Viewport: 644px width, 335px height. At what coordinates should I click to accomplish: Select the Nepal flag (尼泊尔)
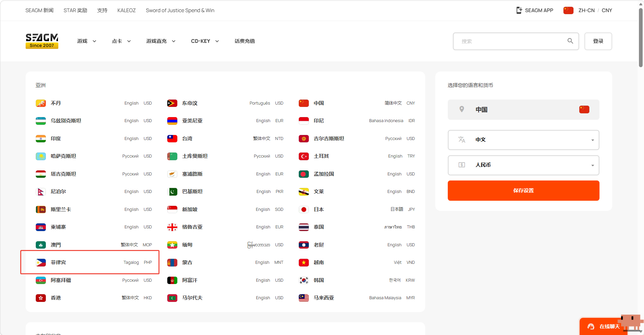pos(41,192)
